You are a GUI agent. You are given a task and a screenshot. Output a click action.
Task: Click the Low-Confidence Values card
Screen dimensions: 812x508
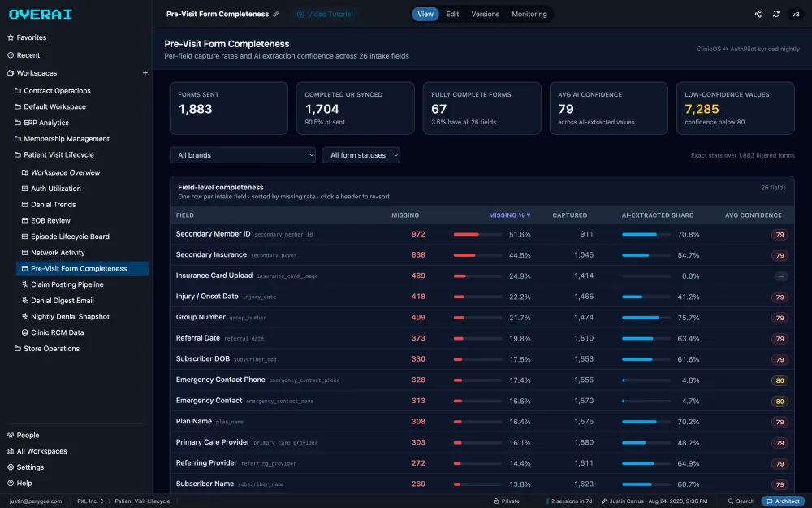coord(736,108)
